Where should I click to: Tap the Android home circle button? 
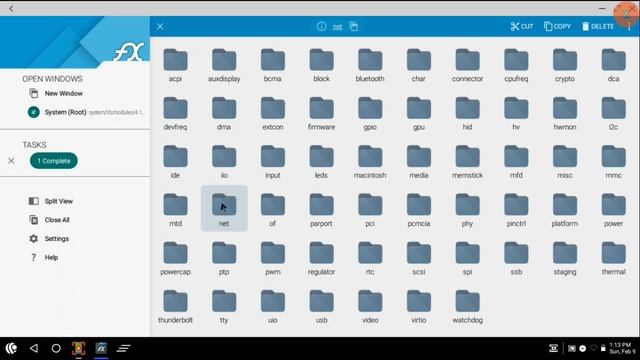click(x=56, y=348)
